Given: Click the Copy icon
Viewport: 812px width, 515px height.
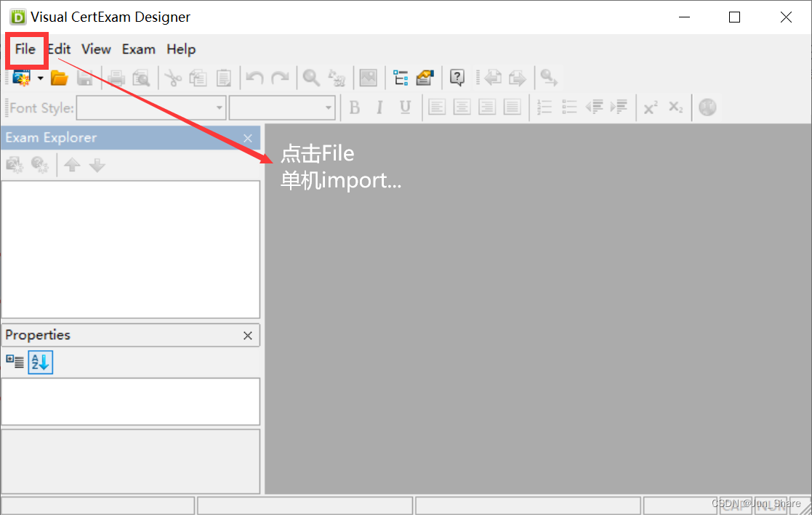Looking at the screenshot, I should coord(198,78).
